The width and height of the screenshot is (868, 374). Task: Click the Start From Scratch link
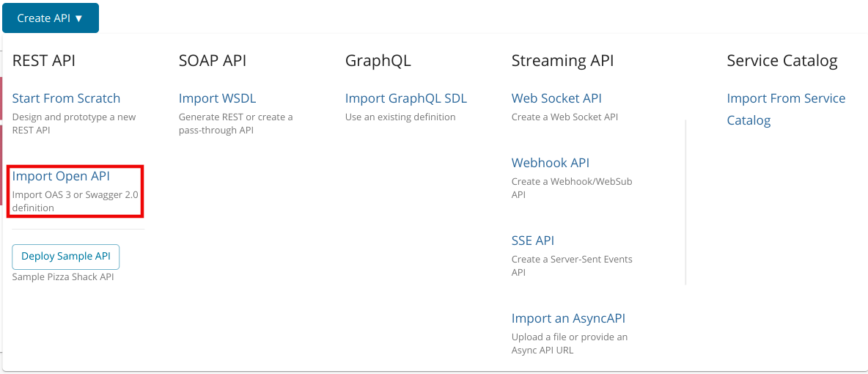[66, 98]
